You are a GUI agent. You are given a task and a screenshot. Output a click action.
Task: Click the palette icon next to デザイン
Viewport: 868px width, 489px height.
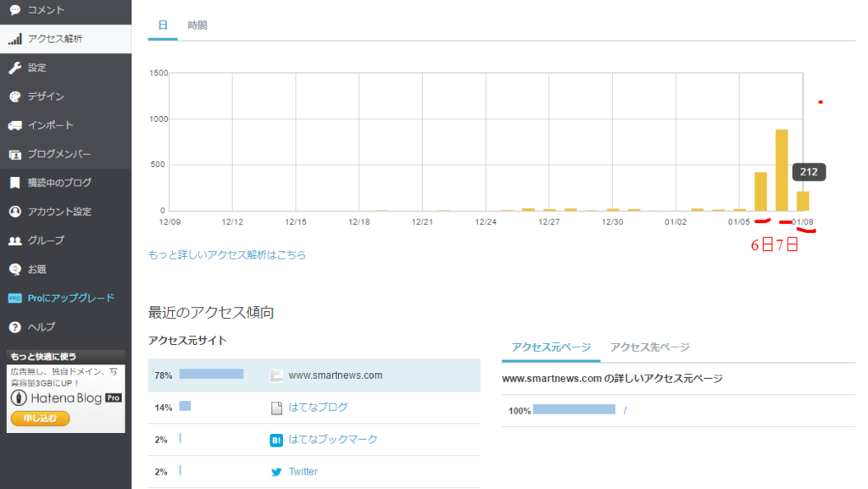point(15,97)
